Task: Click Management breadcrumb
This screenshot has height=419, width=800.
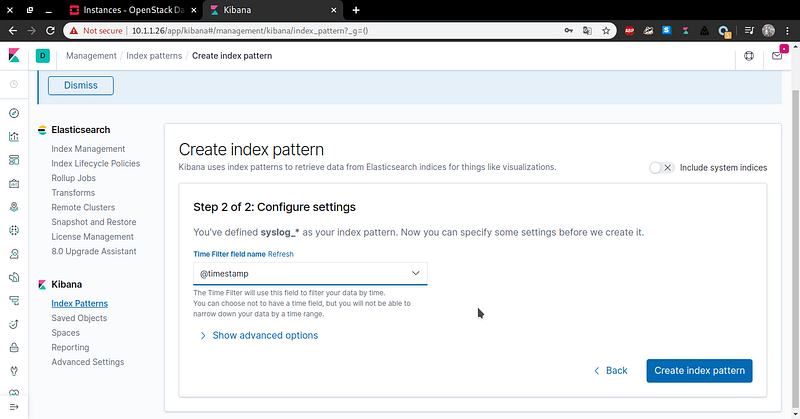Action: point(91,56)
